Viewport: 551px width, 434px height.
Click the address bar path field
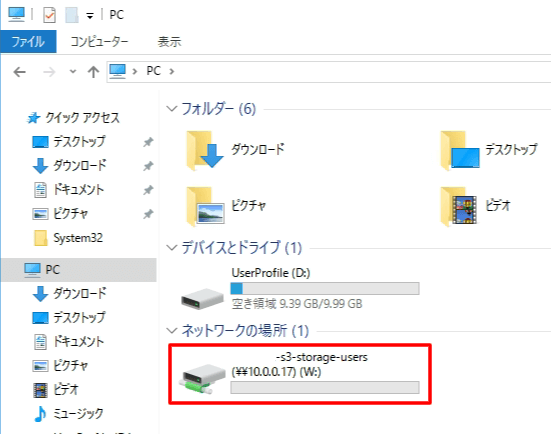329,72
